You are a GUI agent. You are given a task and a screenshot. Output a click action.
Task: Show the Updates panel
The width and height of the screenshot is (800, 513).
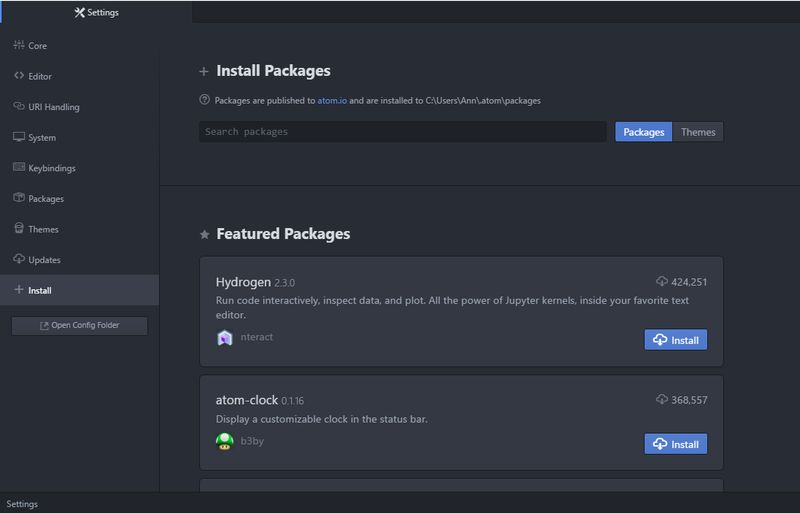[x=44, y=260]
